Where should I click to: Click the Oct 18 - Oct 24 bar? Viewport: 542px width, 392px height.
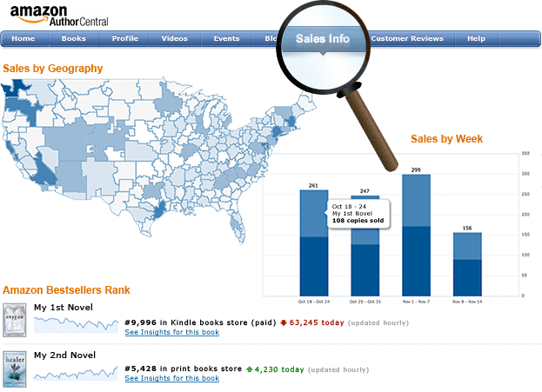(314, 243)
